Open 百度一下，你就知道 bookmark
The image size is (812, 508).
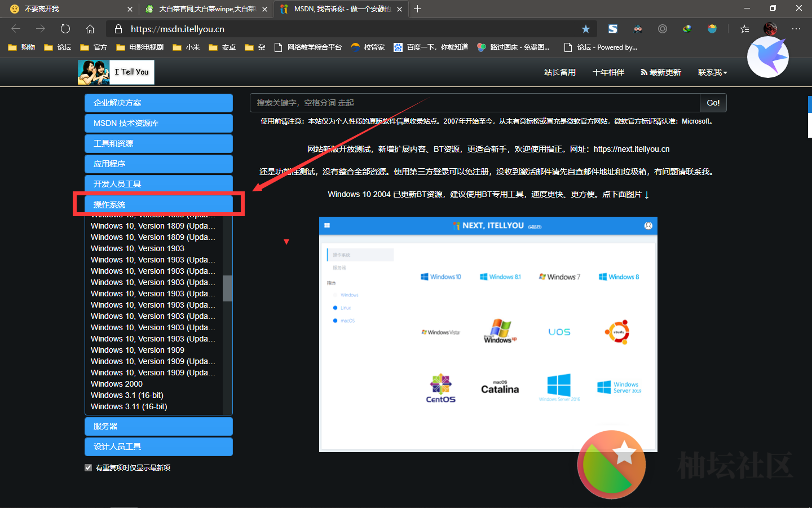coord(431,47)
